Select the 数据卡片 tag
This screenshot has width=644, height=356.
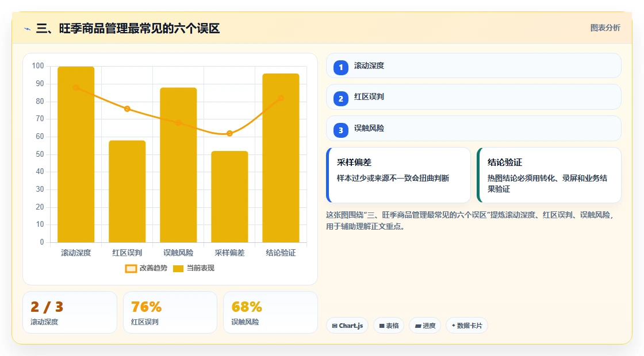point(466,326)
